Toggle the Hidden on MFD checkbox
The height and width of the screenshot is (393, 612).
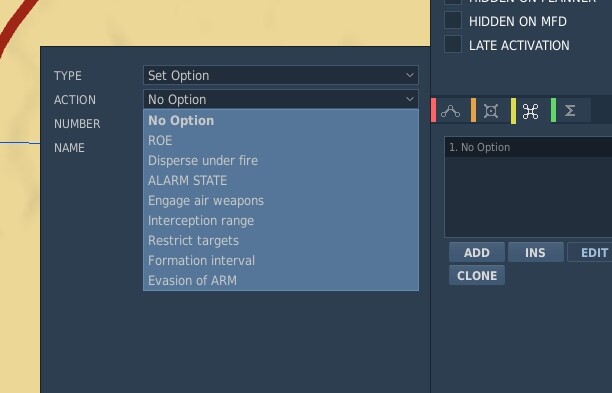[x=453, y=21]
